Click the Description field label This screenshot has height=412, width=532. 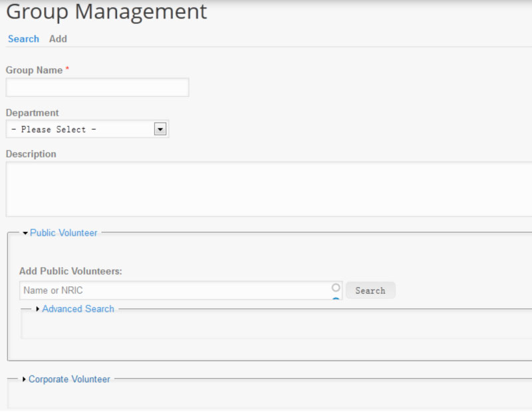pyautogui.click(x=31, y=154)
